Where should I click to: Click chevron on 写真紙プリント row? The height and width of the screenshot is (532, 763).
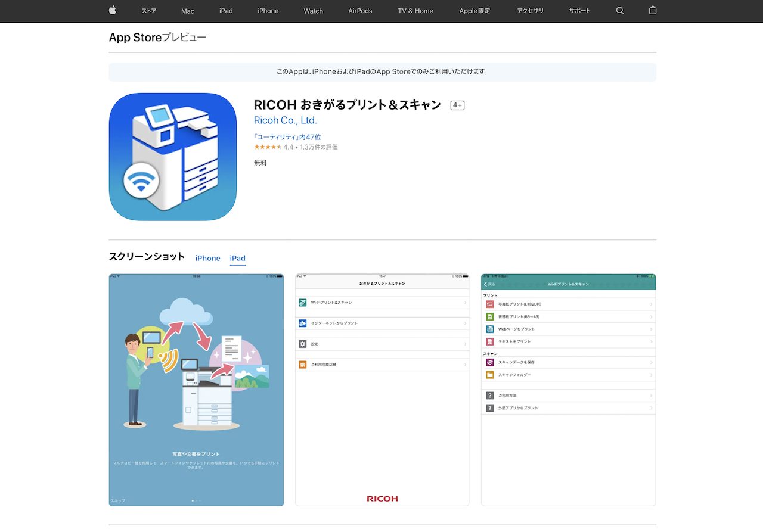(x=652, y=304)
